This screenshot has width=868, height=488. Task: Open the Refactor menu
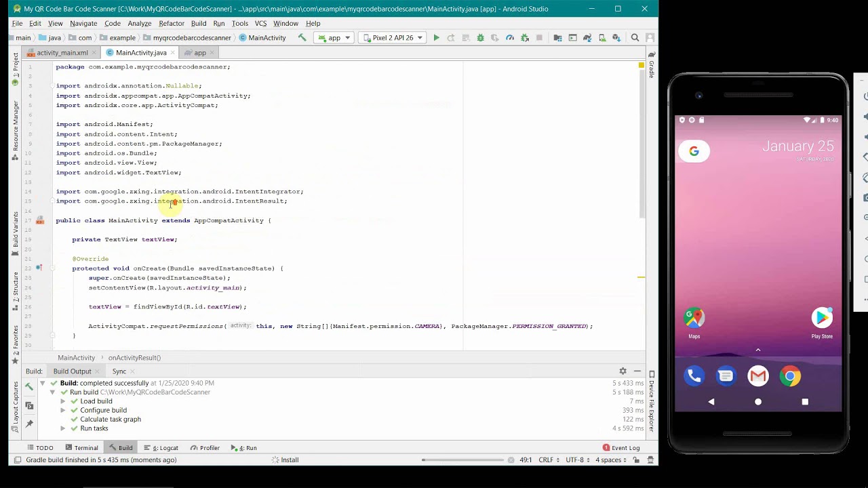pos(172,23)
